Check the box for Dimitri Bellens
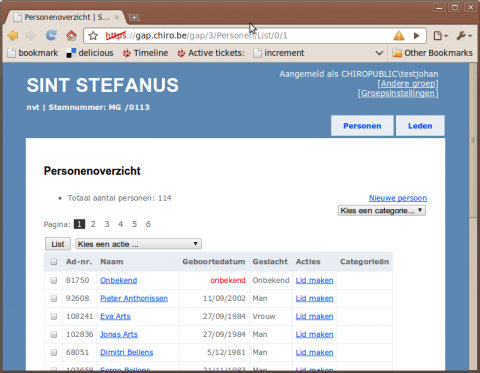Screen dimensions: 480x373 54,352
